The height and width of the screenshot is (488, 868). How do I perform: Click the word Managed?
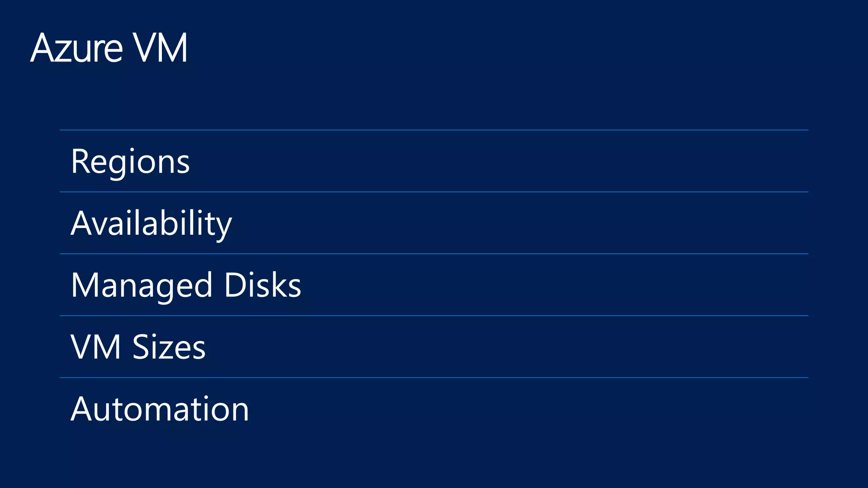141,285
